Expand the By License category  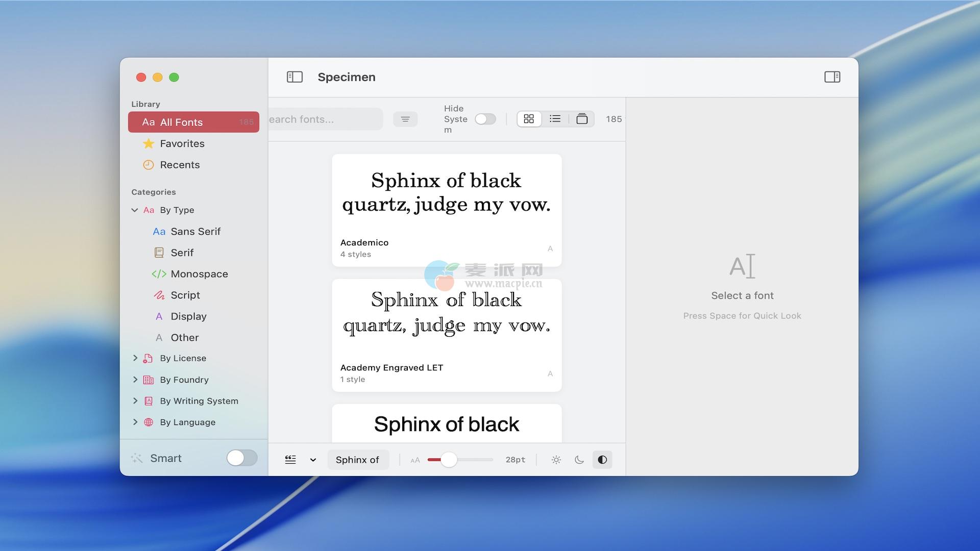coord(135,358)
